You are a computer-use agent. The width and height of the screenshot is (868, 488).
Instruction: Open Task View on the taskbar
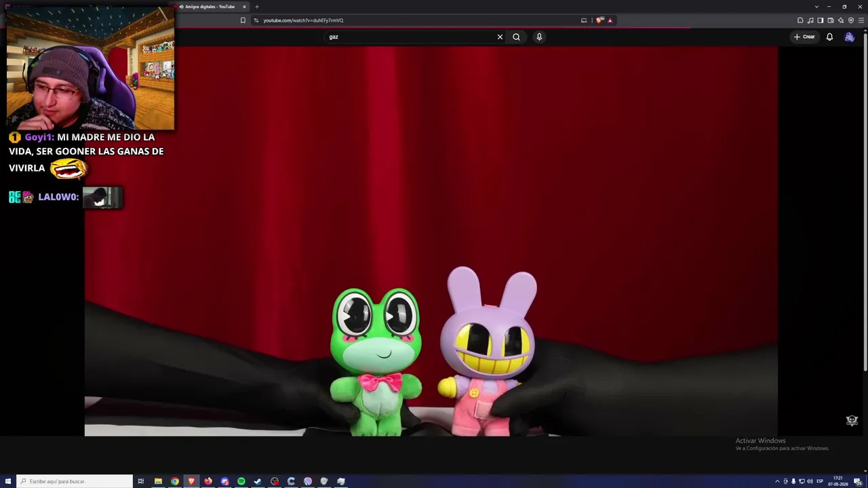click(141, 481)
